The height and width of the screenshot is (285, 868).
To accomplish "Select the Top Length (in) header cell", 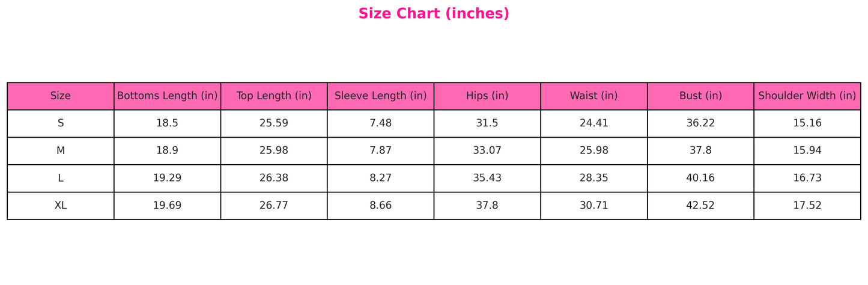I will (274, 96).
